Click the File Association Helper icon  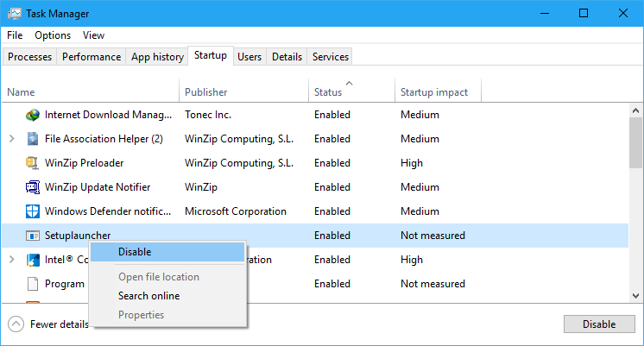pyautogui.click(x=33, y=139)
